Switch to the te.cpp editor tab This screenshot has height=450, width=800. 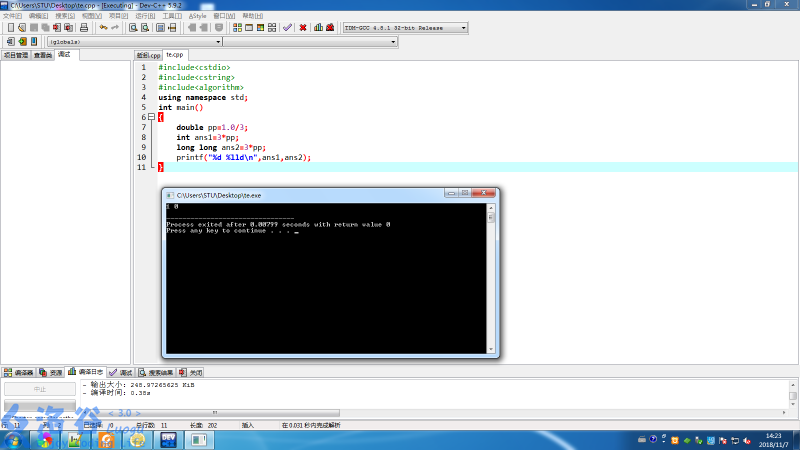pos(174,55)
